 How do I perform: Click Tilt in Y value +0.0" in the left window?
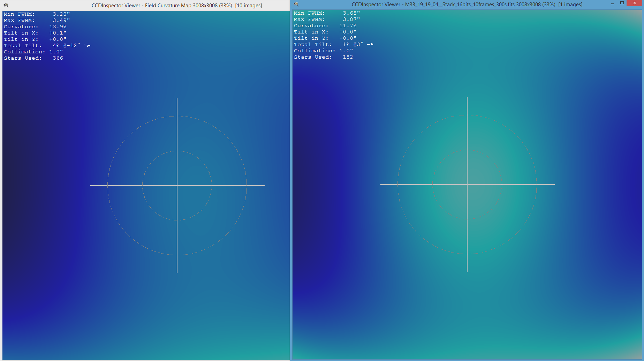point(58,39)
